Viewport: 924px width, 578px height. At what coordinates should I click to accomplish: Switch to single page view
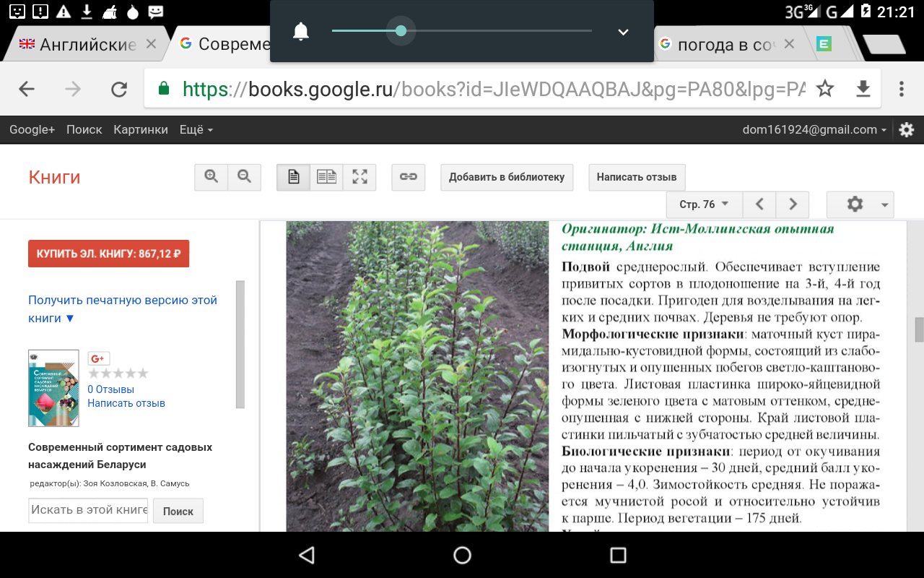pyautogui.click(x=294, y=177)
